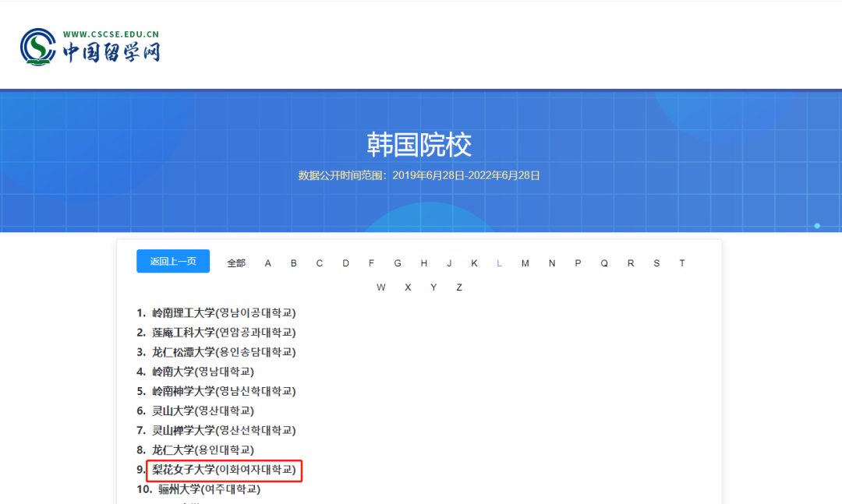Filter universities by letter F

371,263
